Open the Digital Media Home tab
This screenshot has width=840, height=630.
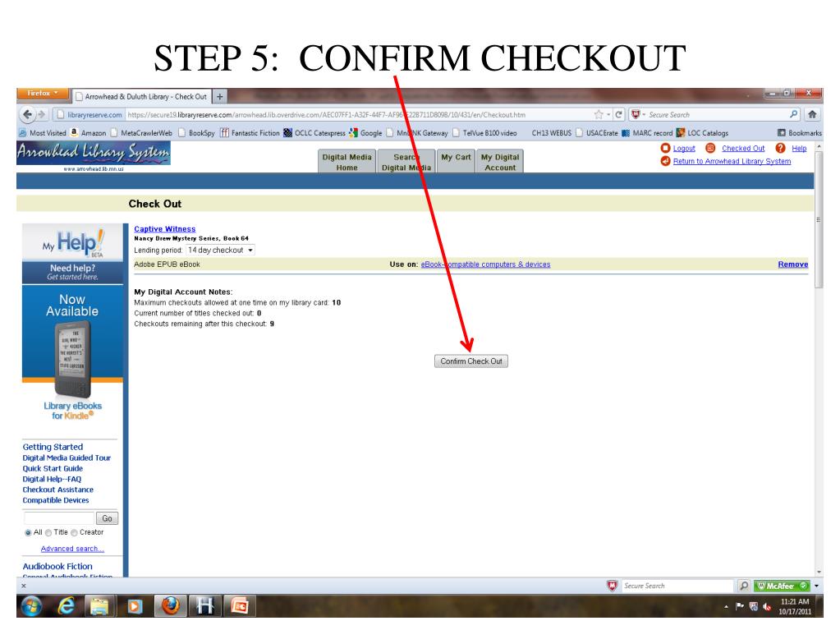pos(347,162)
